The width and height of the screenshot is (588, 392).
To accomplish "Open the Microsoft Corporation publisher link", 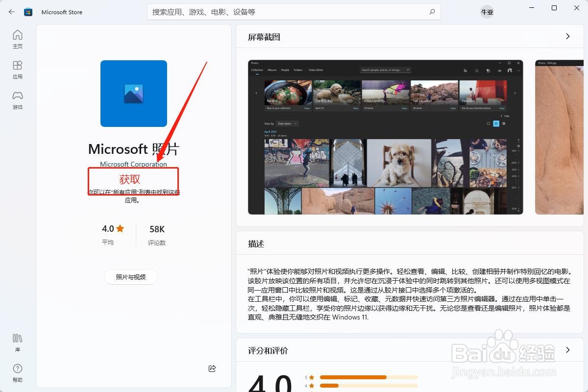I will 133,164.
